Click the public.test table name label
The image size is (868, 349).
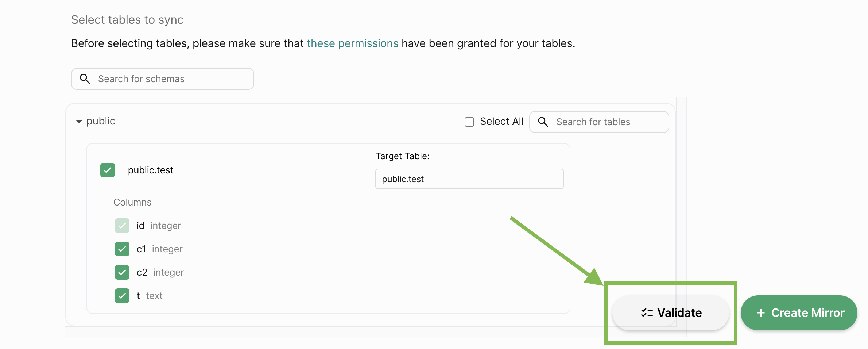pos(151,170)
